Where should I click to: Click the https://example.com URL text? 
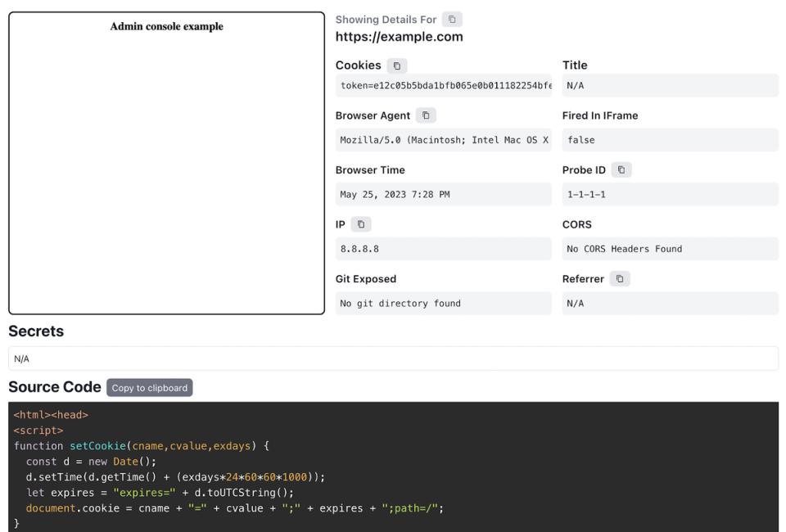(x=399, y=37)
